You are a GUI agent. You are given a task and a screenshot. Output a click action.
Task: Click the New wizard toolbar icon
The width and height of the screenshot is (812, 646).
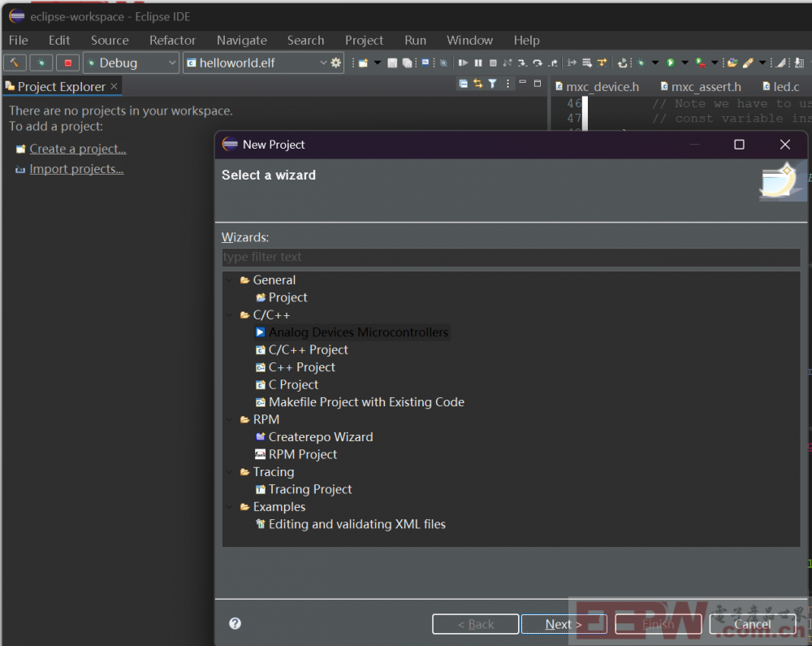[x=363, y=63]
